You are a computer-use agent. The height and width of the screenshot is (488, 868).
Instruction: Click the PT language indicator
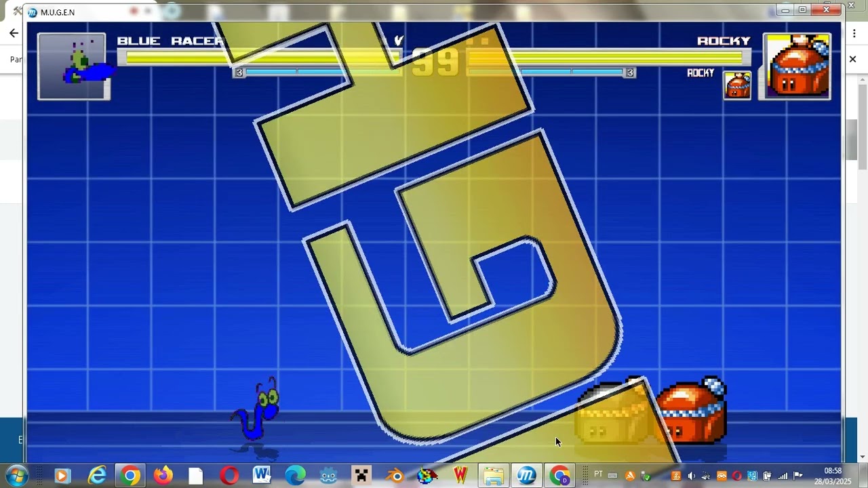tap(598, 474)
